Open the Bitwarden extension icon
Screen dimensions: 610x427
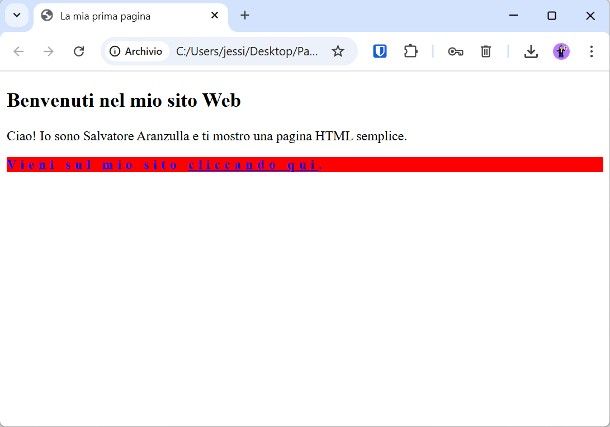[380, 51]
